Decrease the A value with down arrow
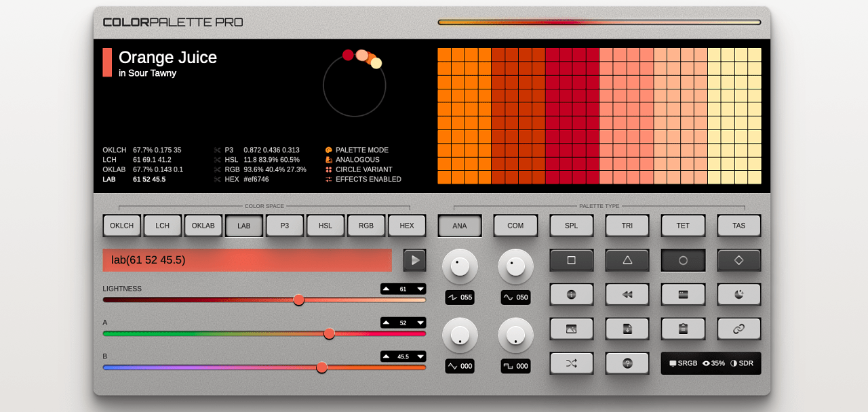Viewport: 868px width, 412px height. 420,323
